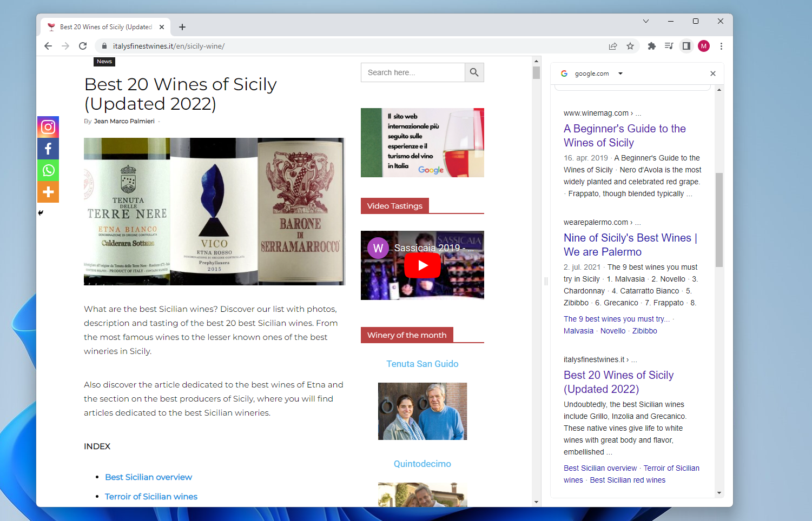812x521 pixels.
Task: Open Chrome's three-dot menu
Action: pyautogui.click(x=721, y=46)
